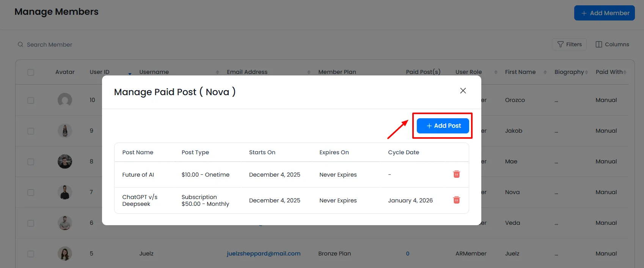Click the first name Orozco
644x268 pixels.
pyautogui.click(x=515, y=100)
